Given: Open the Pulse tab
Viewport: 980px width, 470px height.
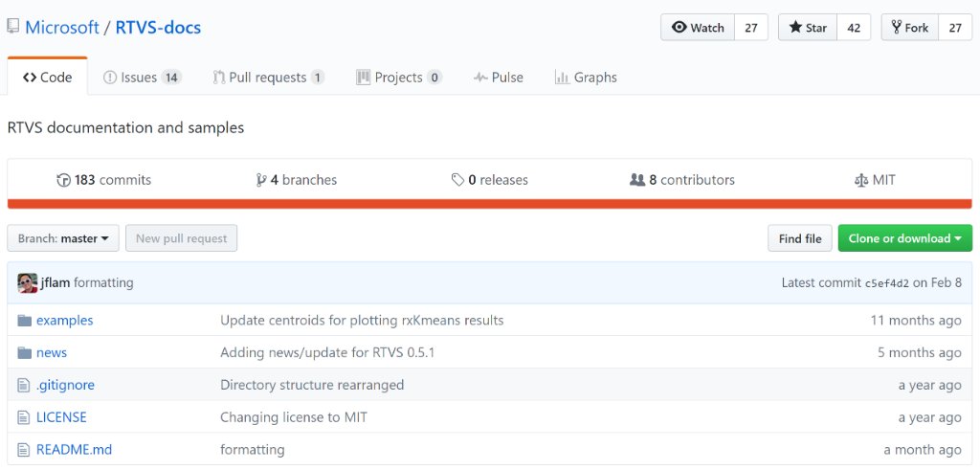Looking at the screenshot, I should (x=498, y=78).
